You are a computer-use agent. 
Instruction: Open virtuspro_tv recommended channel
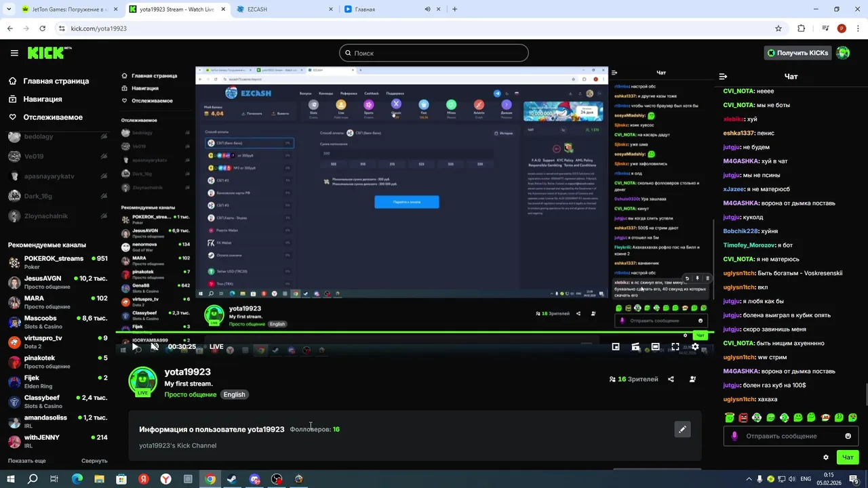[x=58, y=342]
